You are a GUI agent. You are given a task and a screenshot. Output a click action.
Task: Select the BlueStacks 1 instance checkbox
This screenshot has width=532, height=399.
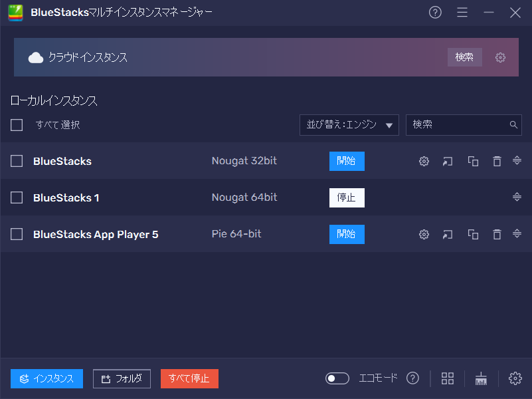pyautogui.click(x=17, y=198)
